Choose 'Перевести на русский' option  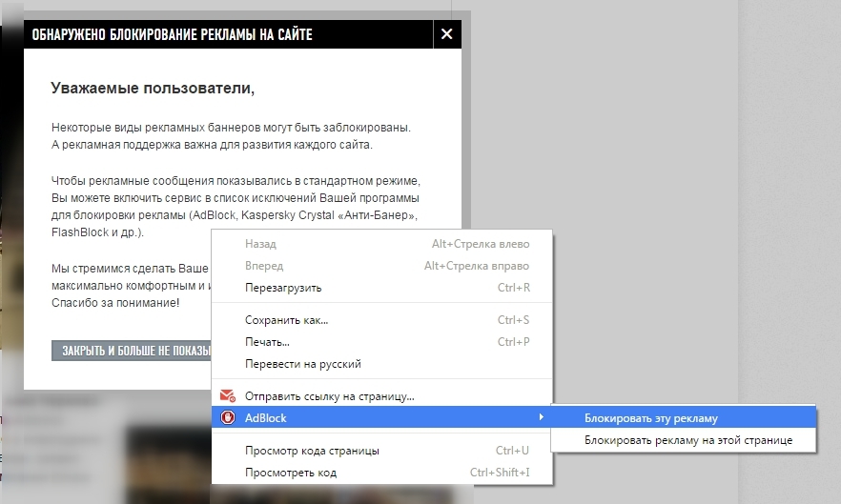[302, 364]
